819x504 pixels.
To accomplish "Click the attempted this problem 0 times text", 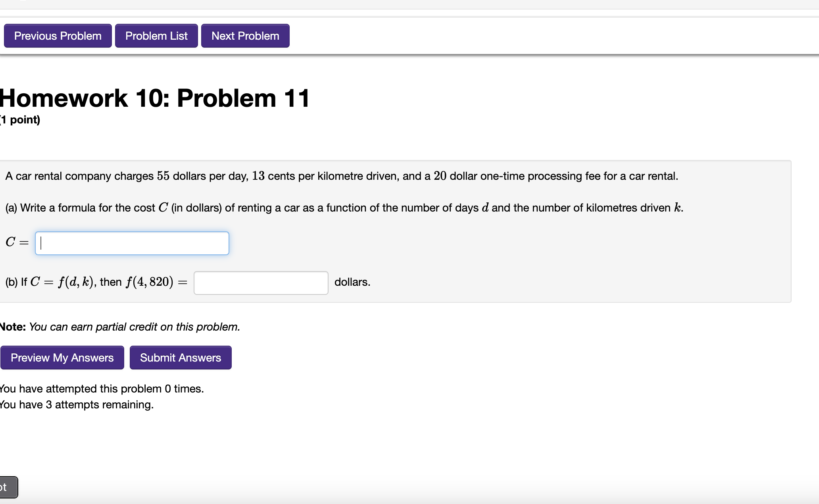I will (x=102, y=389).
